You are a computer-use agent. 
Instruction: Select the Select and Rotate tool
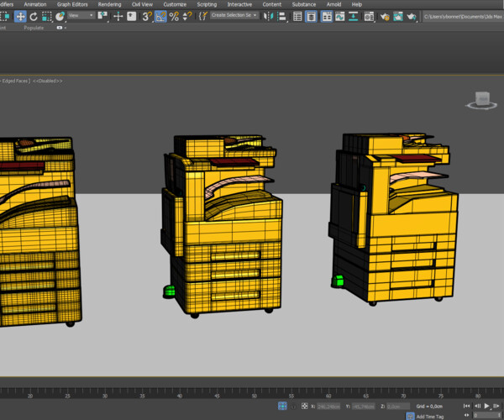point(34,17)
